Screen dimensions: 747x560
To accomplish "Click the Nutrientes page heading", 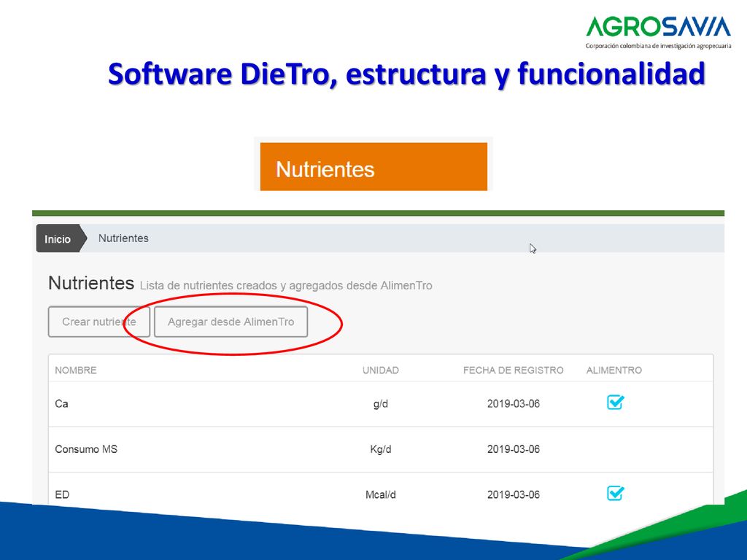I will [x=91, y=284].
